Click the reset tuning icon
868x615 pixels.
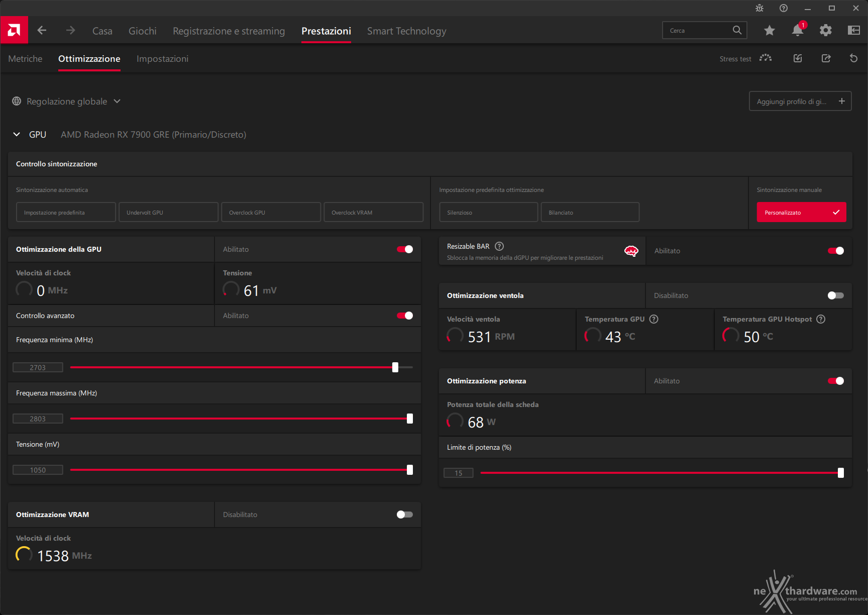853,58
